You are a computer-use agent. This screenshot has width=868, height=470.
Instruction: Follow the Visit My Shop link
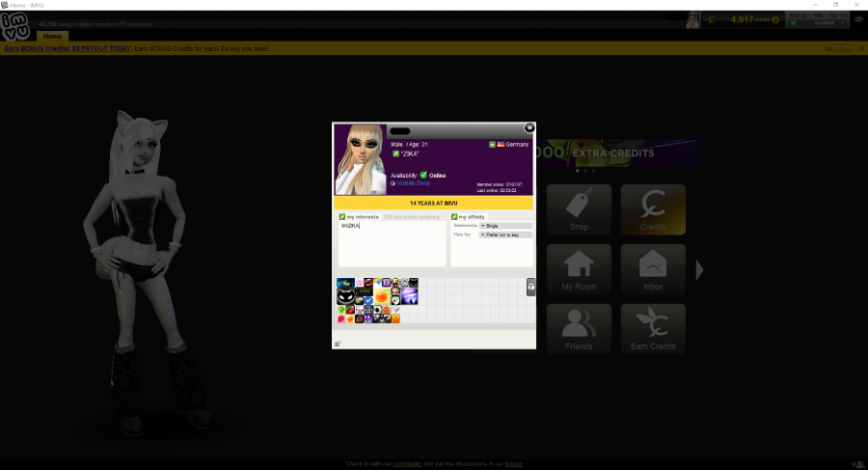click(x=413, y=183)
